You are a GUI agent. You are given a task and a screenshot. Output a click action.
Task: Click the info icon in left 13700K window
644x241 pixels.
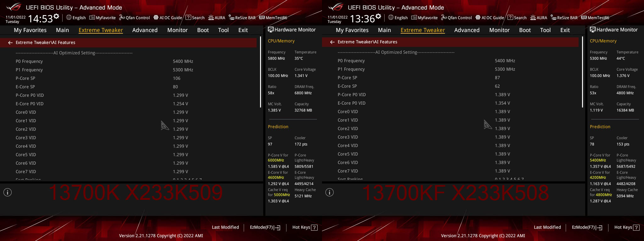point(8,192)
